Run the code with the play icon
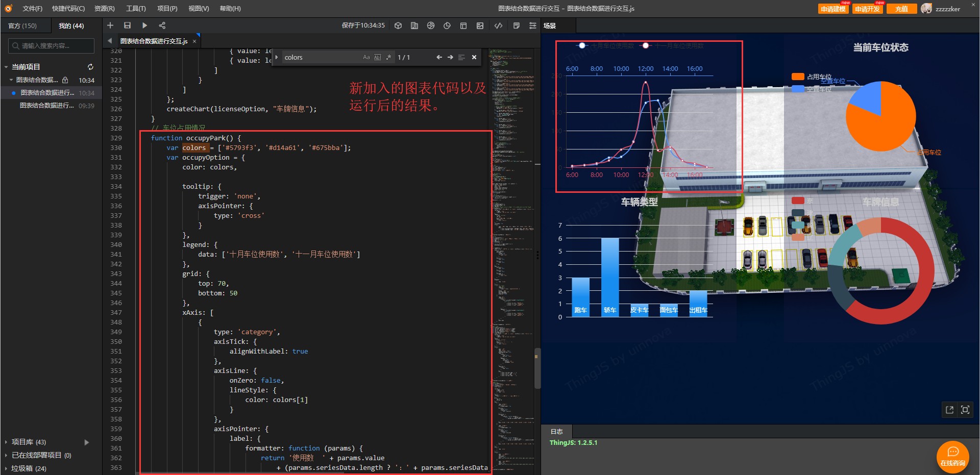The width and height of the screenshot is (980, 475). [144, 26]
